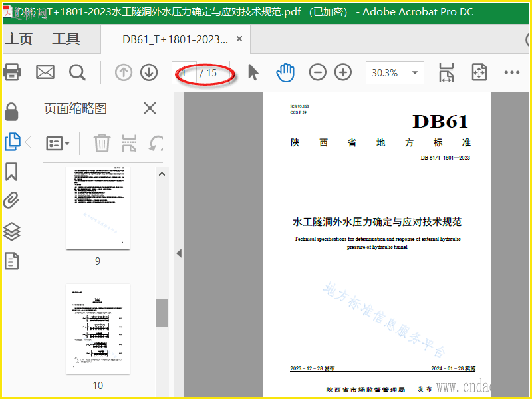Click the total page count / 15
The image size is (532, 399).
click(208, 72)
